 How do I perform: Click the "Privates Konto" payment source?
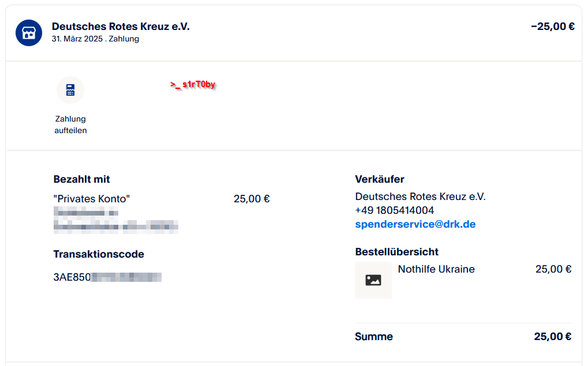92,199
